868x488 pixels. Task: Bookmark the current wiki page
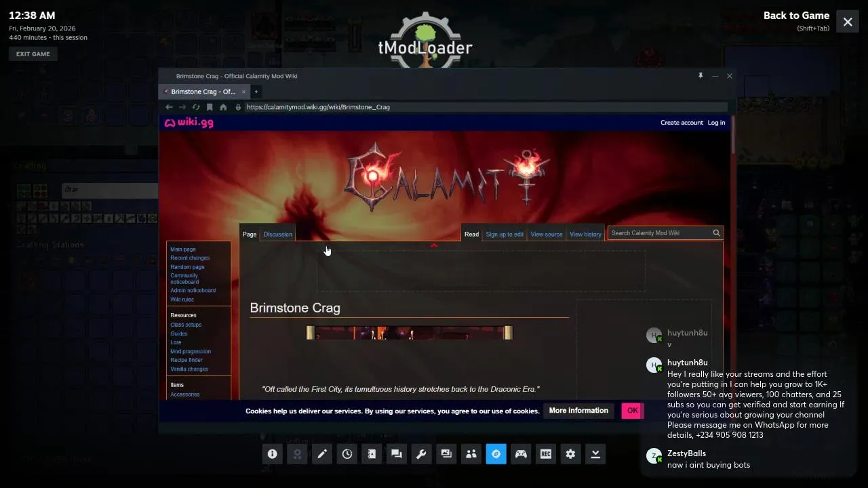pyautogui.click(x=210, y=107)
